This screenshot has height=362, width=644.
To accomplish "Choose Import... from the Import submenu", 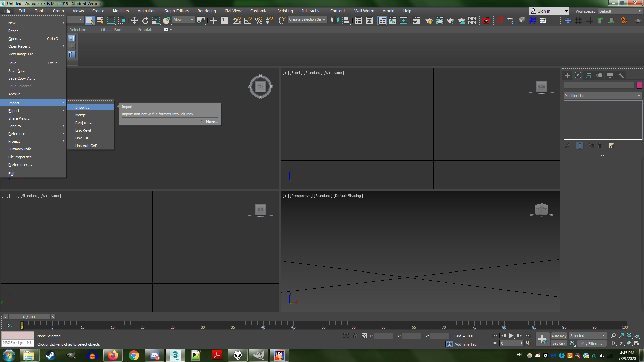I will click(x=91, y=107).
